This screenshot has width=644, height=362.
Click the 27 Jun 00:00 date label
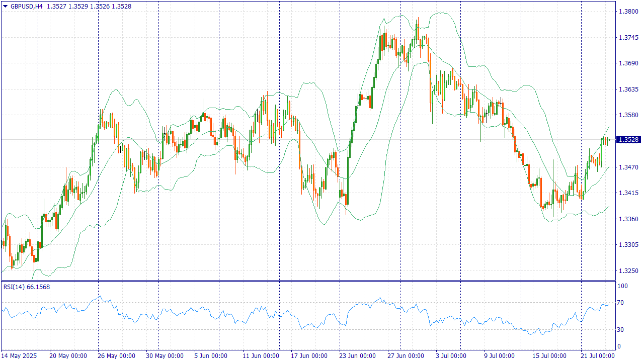click(405, 356)
